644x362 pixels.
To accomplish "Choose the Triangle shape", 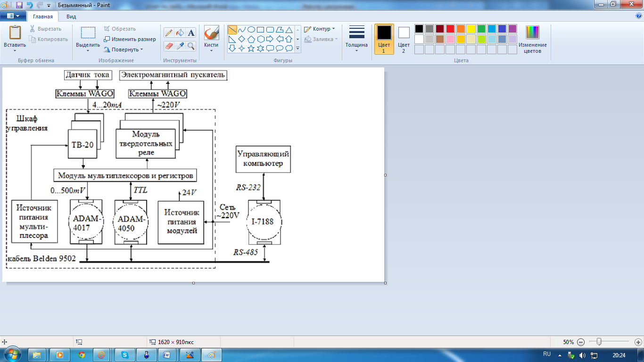I will point(289,30).
